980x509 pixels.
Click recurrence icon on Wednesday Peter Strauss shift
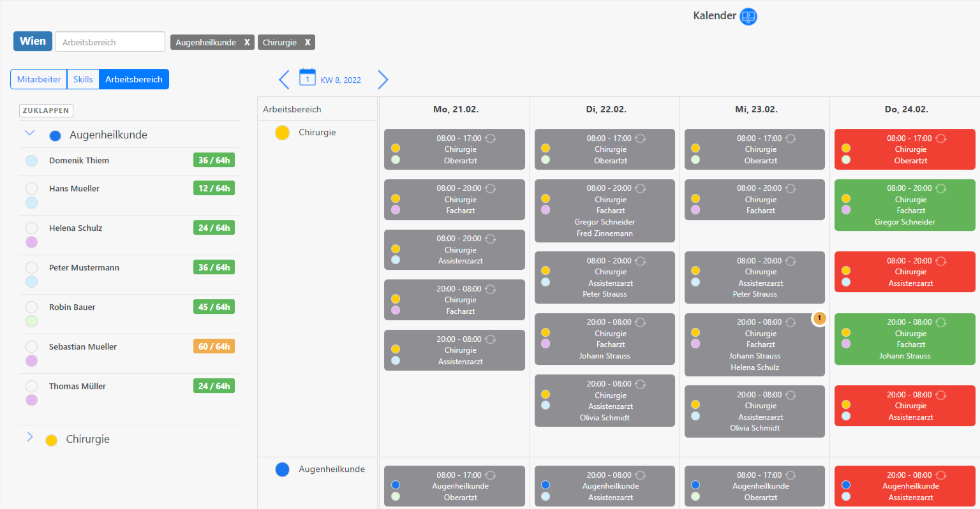tap(791, 262)
